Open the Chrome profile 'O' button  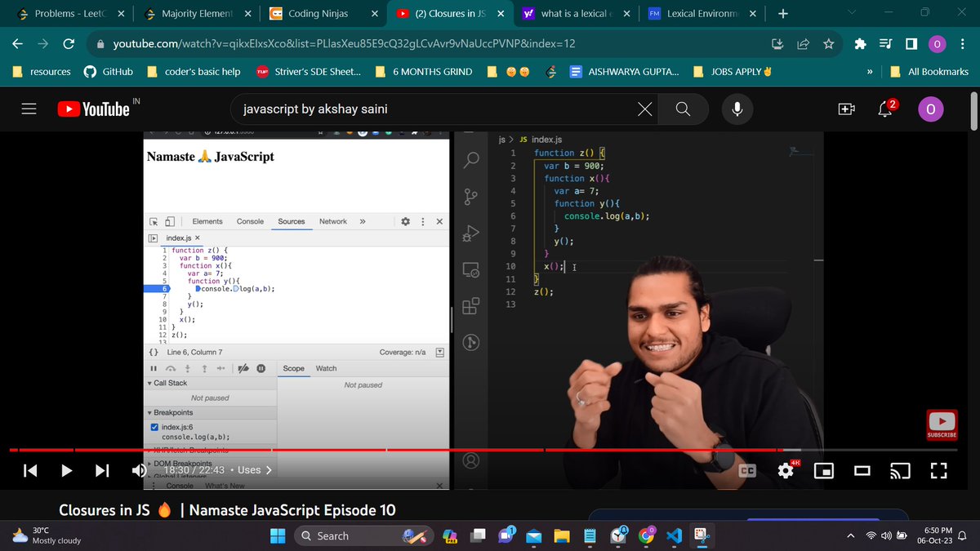[x=938, y=43]
